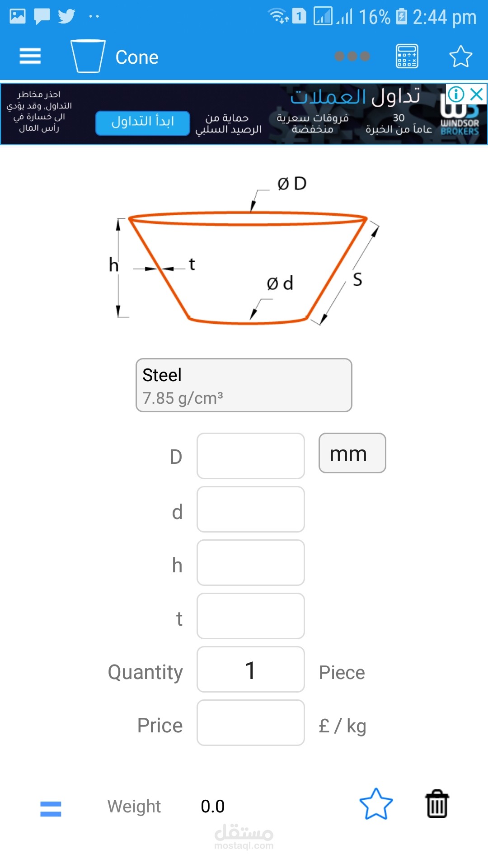This screenshot has width=488, height=868.
Task: Tap the Price input field
Action: pyautogui.click(x=251, y=723)
